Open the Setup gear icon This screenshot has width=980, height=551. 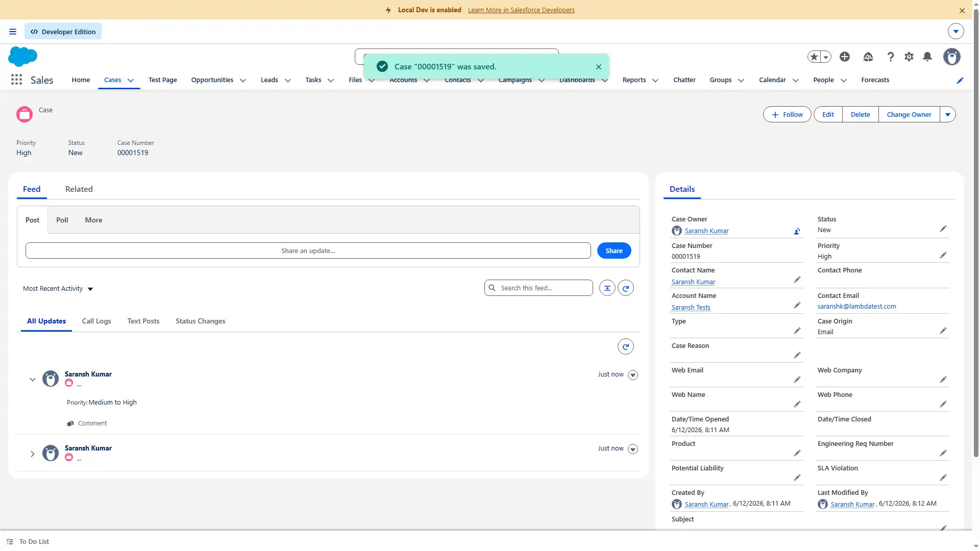click(909, 57)
